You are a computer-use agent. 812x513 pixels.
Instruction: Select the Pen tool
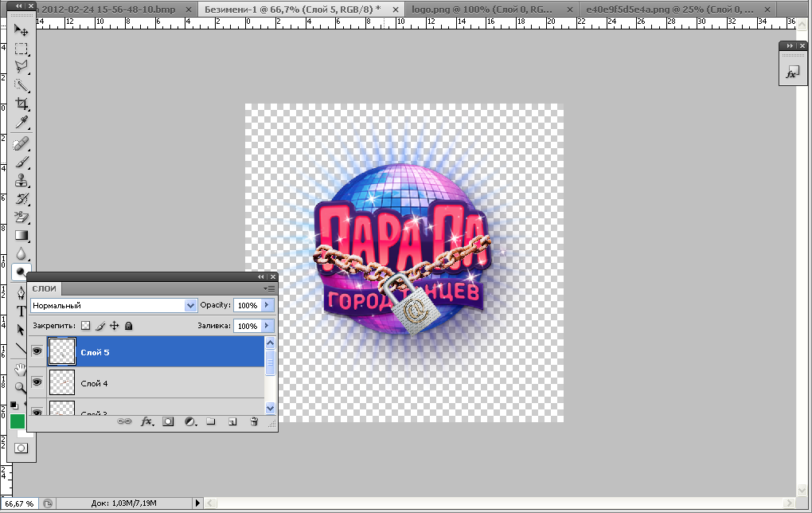click(x=21, y=293)
